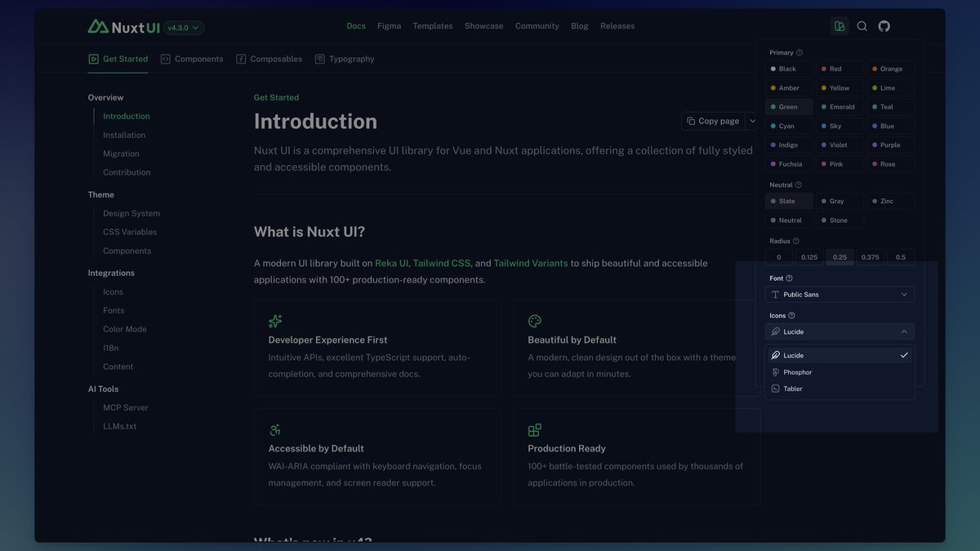Open Color Mode in the sidebar
The image size is (980, 551).
coord(125,330)
